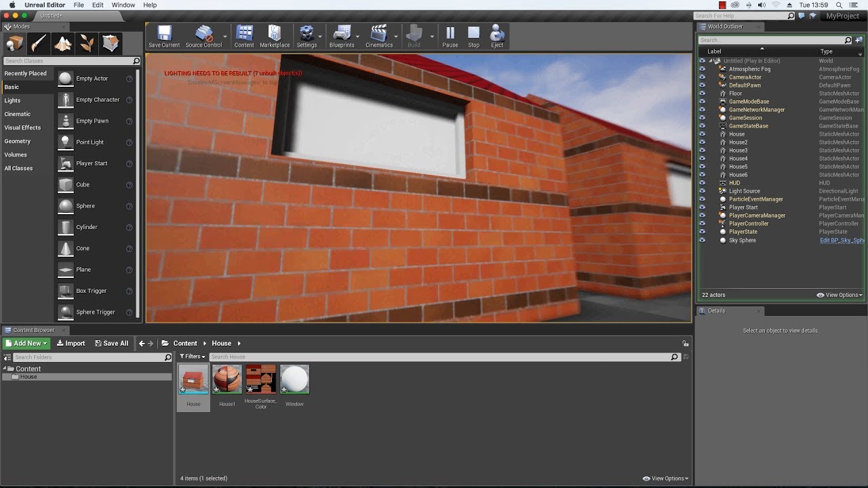868x488 pixels.
Task: Open the Apple menu
Action: tap(12, 5)
